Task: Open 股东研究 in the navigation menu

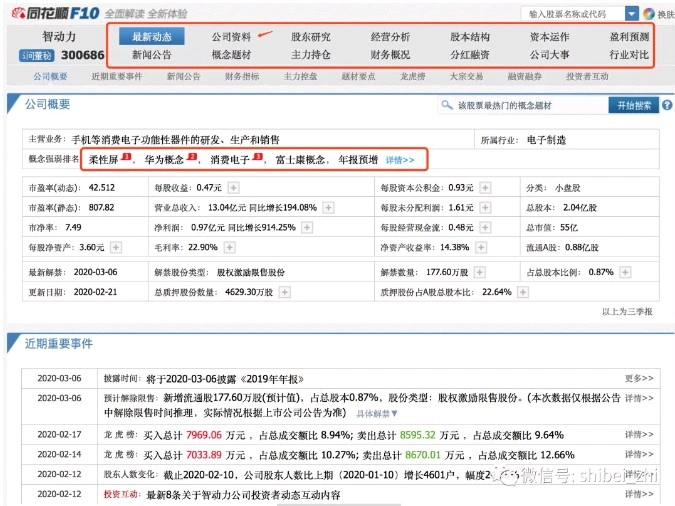Action: [x=310, y=36]
